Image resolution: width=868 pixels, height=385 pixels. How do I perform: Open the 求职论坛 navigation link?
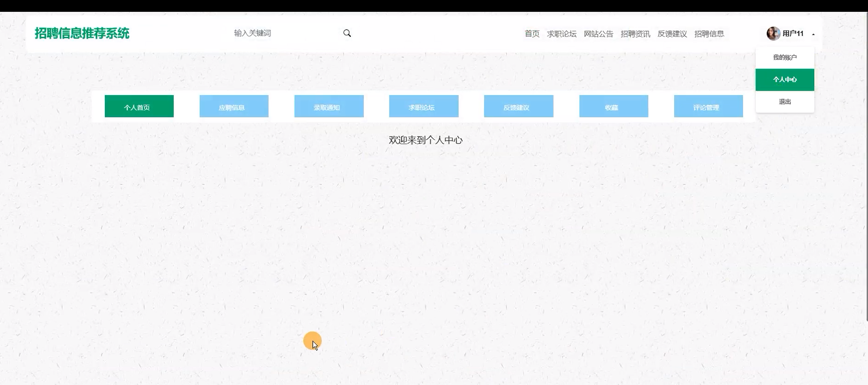pyautogui.click(x=561, y=34)
